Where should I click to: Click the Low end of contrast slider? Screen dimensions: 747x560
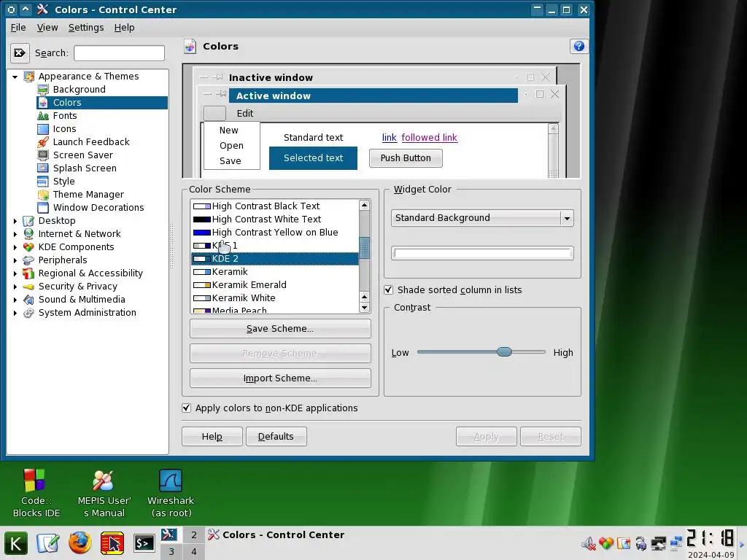pos(419,352)
